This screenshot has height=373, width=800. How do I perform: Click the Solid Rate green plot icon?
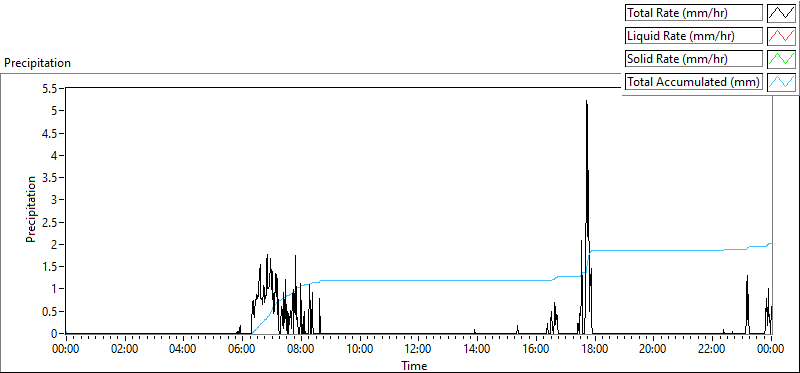click(781, 59)
